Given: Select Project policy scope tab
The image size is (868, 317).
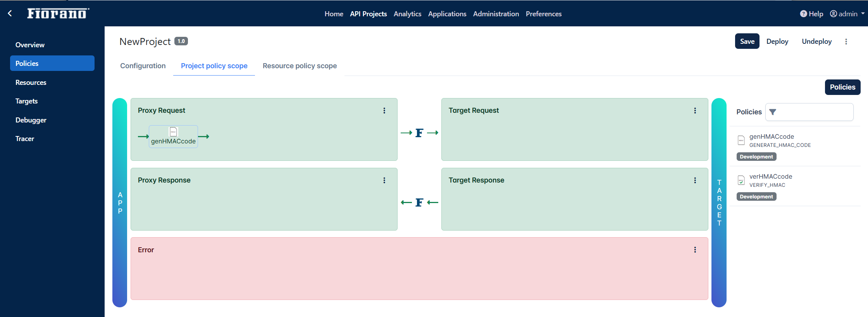Looking at the screenshot, I should 214,66.
